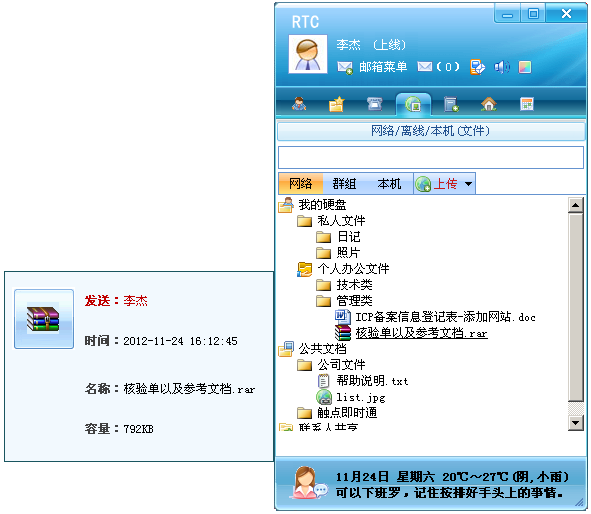Collapse the 我的硬盘 tree node

pos(312,205)
